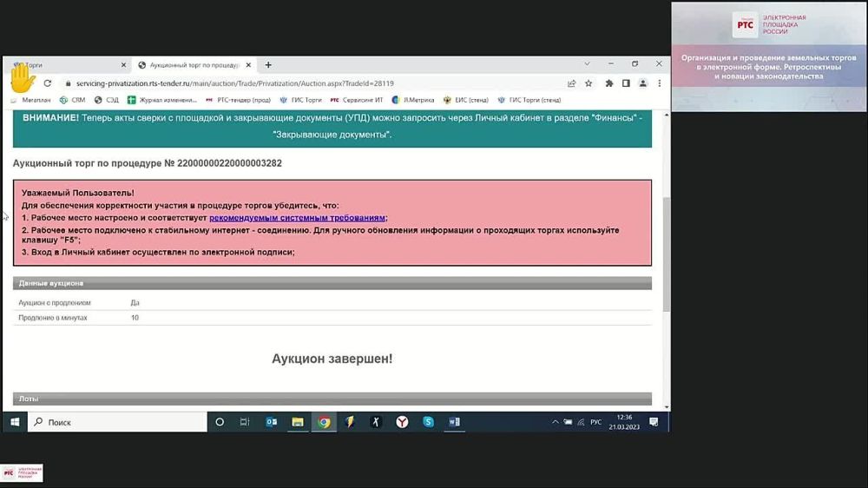Screen dimensions: 868x488
Task: Follow рекомендуемым системным требованиям link
Action: [x=297, y=218]
